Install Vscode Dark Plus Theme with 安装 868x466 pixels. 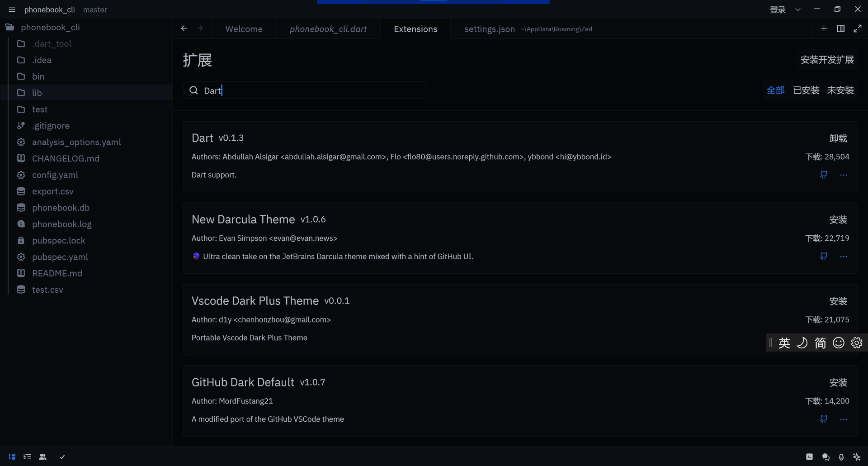838,301
